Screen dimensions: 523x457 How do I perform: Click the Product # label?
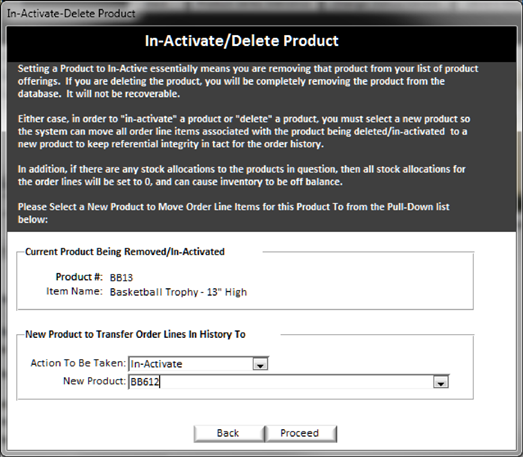pyautogui.click(x=79, y=277)
